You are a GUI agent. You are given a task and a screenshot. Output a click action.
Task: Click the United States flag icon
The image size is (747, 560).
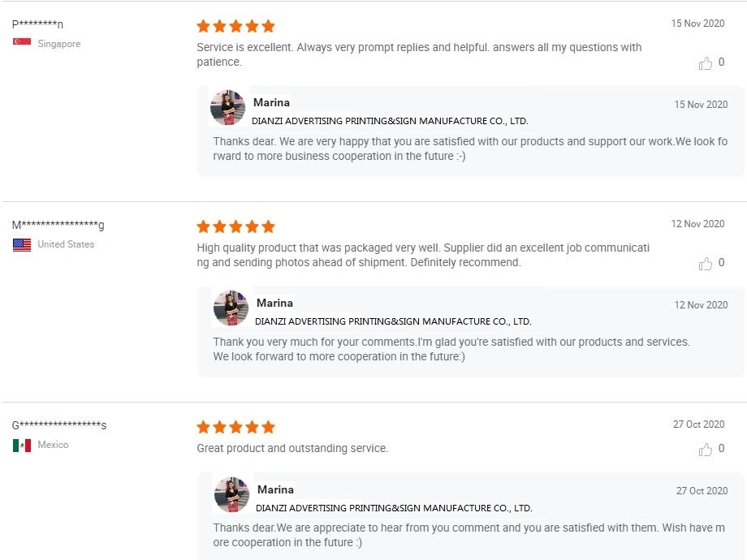point(22,244)
